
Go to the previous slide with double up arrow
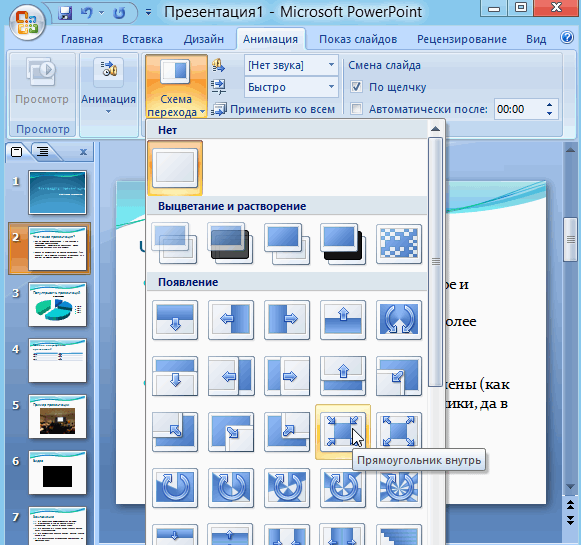(571, 505)
